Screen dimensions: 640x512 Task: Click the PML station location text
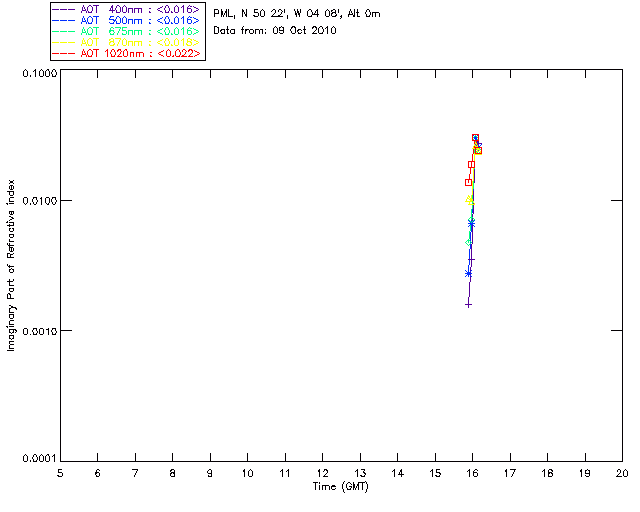(x=296, y=14)
